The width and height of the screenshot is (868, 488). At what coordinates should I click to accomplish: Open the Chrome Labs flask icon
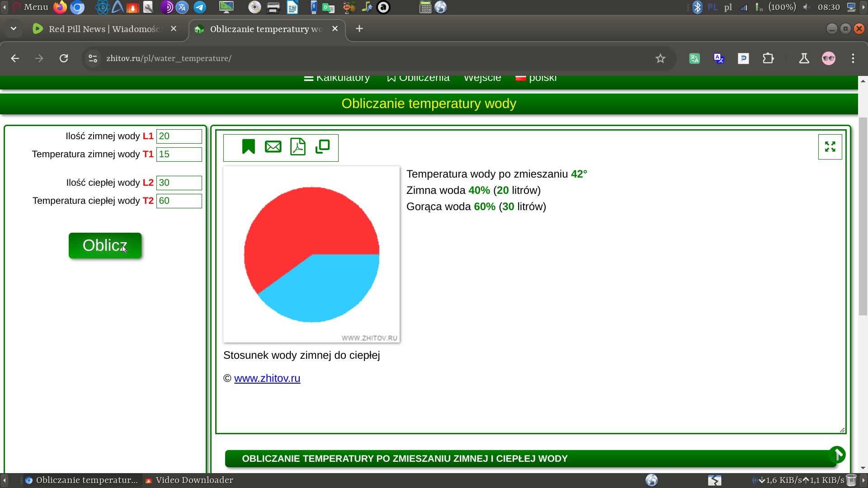click(x=804, y=58)
